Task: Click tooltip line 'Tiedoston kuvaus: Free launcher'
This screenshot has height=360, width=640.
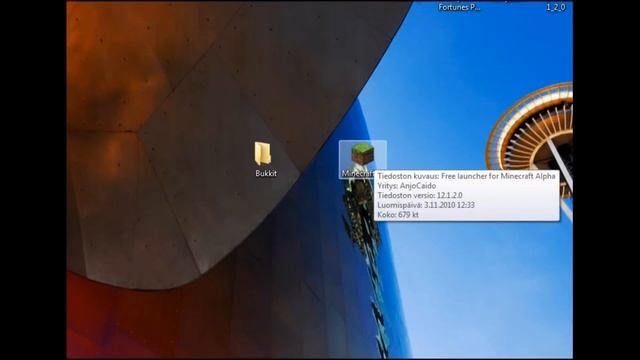Action: pyautogui.click(x=466, y=176)
